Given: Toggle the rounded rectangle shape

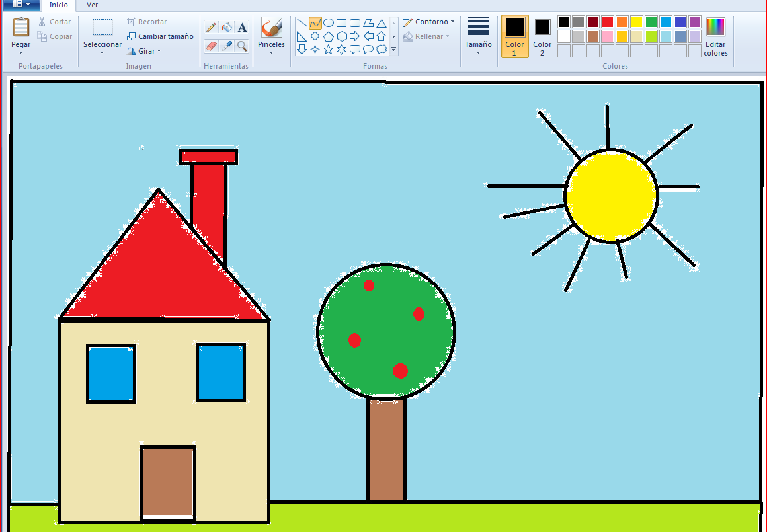Looking at the screenshot, I should pyautogui.click(x=354, y=23).
